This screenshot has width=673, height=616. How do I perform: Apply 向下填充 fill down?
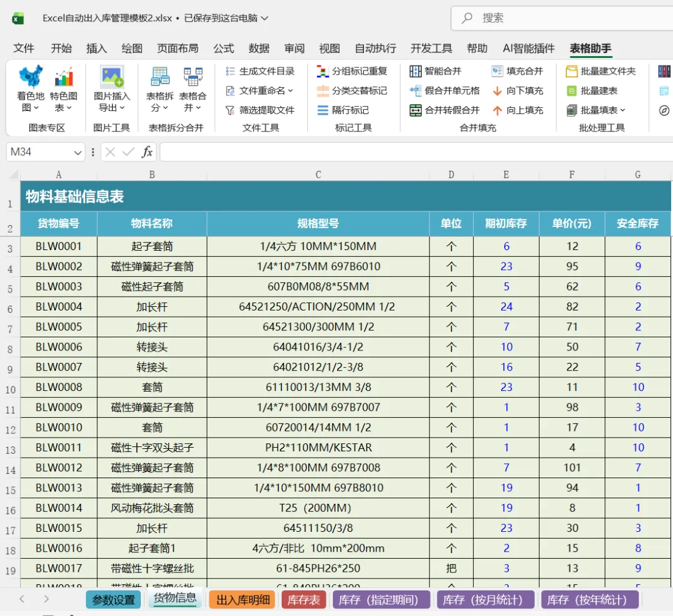click(x=517, y=90)
